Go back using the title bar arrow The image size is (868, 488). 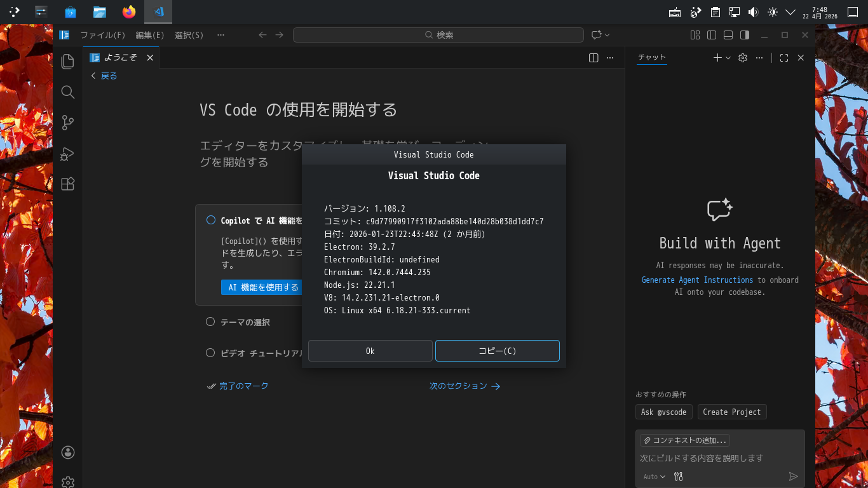pyautogui.click(x=262, y=35)
